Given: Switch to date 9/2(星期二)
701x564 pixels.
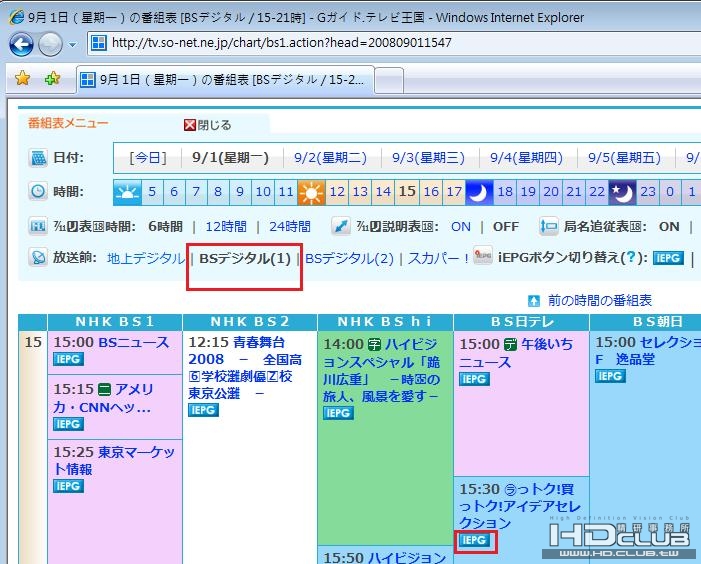Looking at the screenshot, I should tap(330, 158).
